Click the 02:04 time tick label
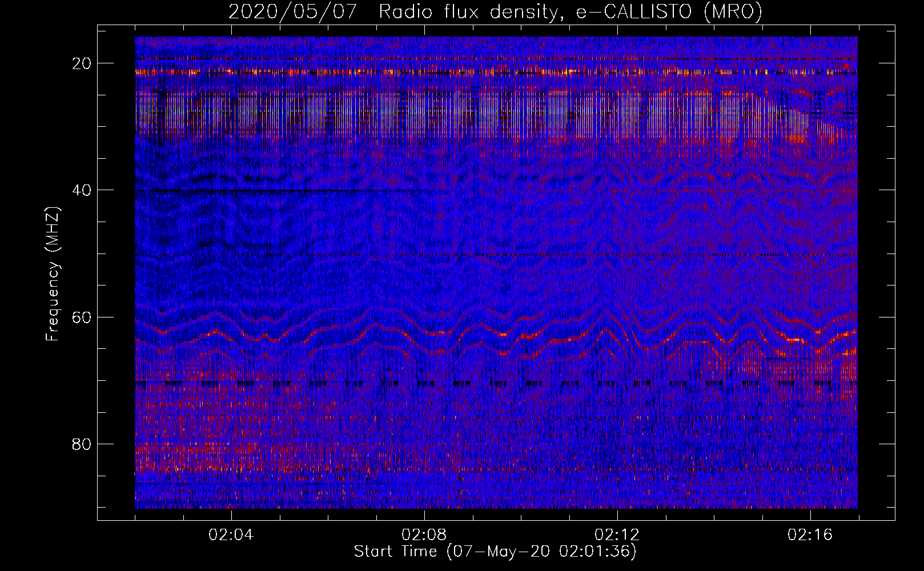The height and width of the screenshot is (571, 924). (x=231, y=534)
